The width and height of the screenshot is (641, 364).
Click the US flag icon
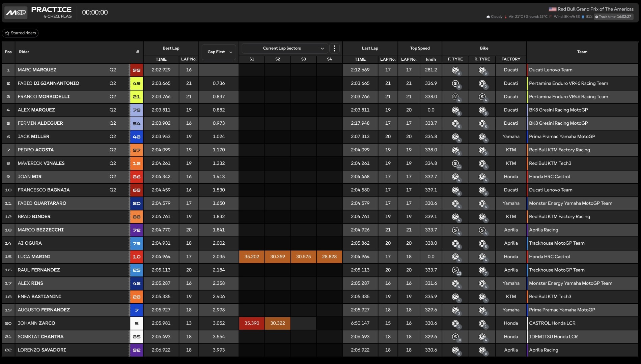click(x=552, y=9)
